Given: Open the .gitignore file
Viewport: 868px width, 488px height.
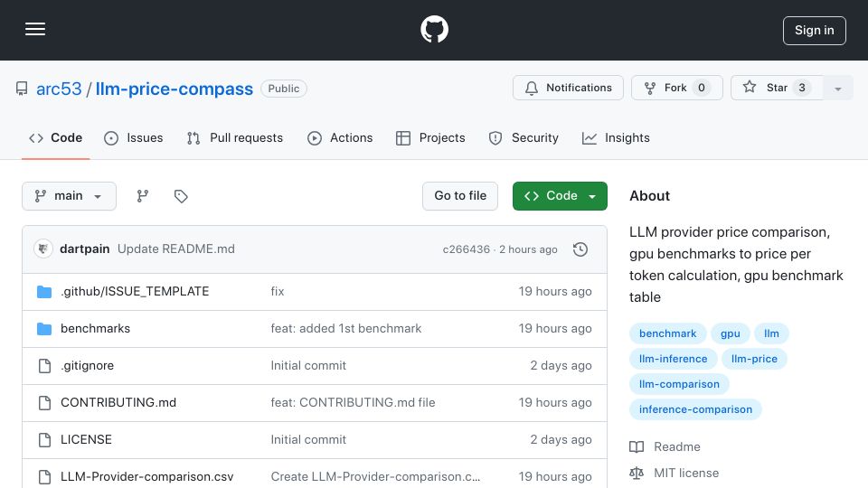Looking at the screenshot, I should [87, 366].
